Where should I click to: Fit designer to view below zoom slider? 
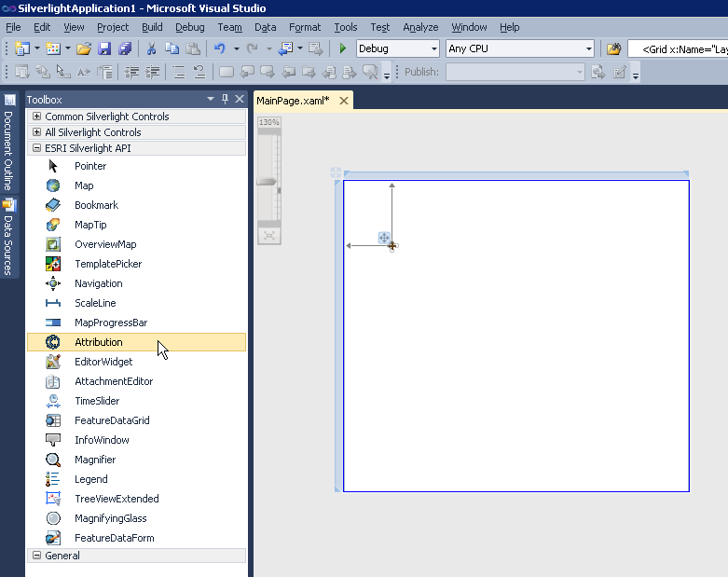pos(269,236)
